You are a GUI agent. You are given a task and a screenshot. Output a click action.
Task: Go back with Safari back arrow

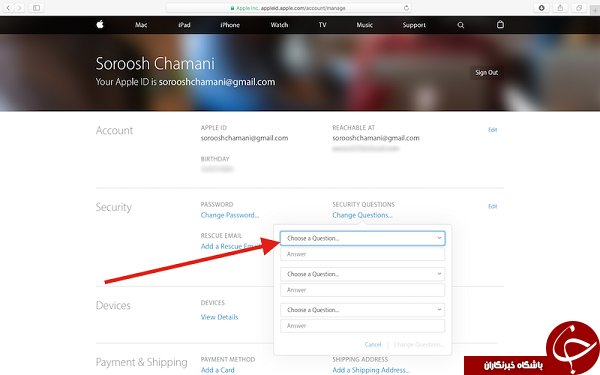pyautogui.click(x=8, y=8)
